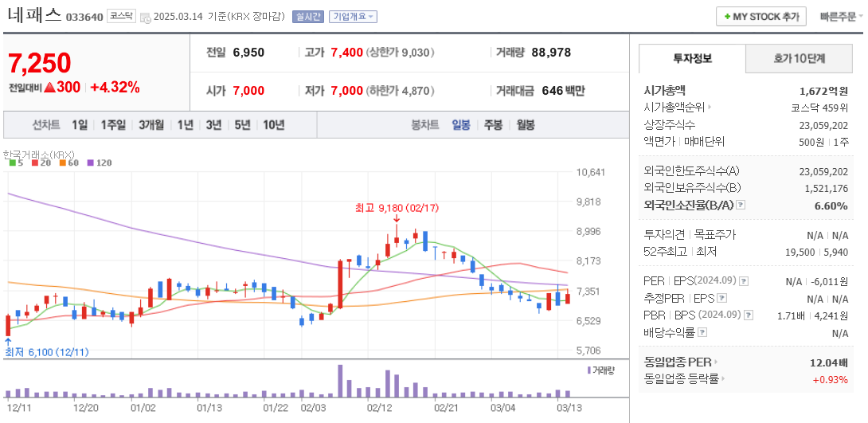Screen dimensions: 868x423
Task: Click the red 20-day moving average legend swatch
Action: 34,163
